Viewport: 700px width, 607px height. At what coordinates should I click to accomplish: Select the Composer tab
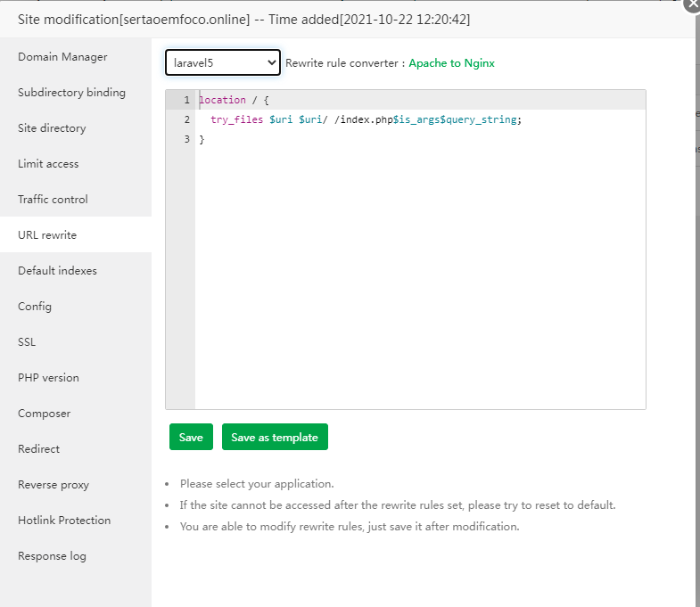44,414
